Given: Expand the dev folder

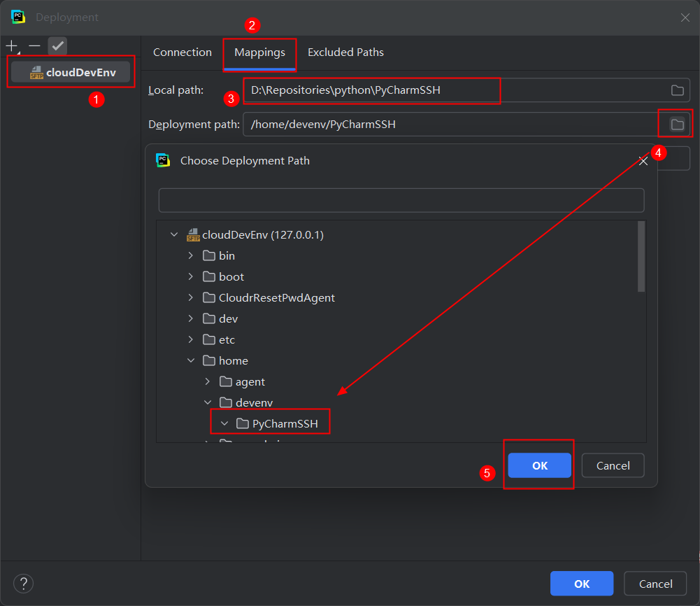Looking at the screenshot, I should click(191, 318).
